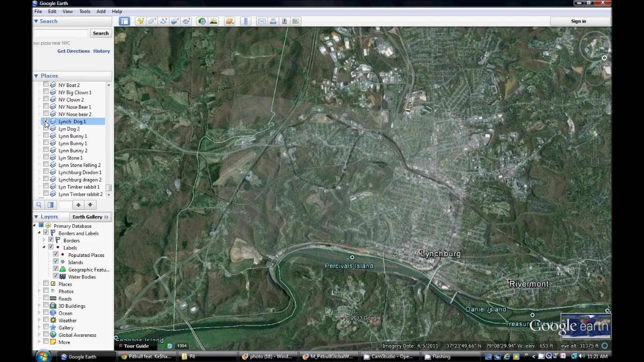This screenshot has width=644, height=362.
Task: Expand the More layers node
Action: pyautogui.click(x=39, y=342)
